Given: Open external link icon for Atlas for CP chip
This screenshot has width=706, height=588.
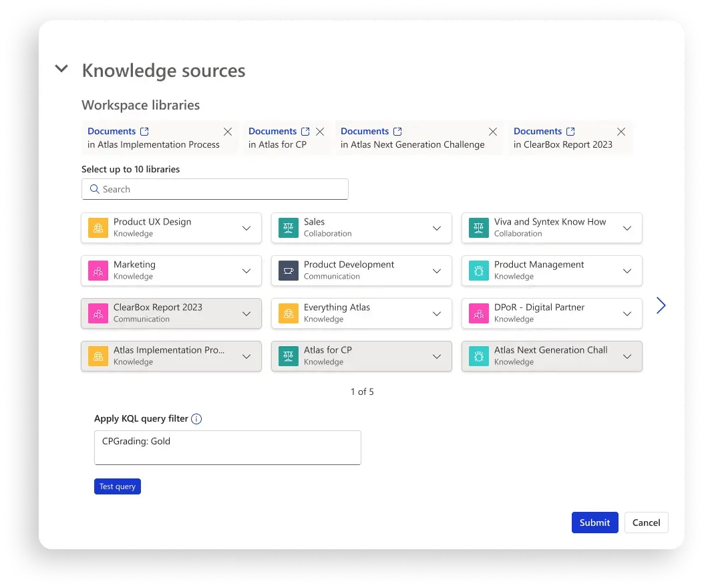Looking at the screenshot, I should point(305,131).
